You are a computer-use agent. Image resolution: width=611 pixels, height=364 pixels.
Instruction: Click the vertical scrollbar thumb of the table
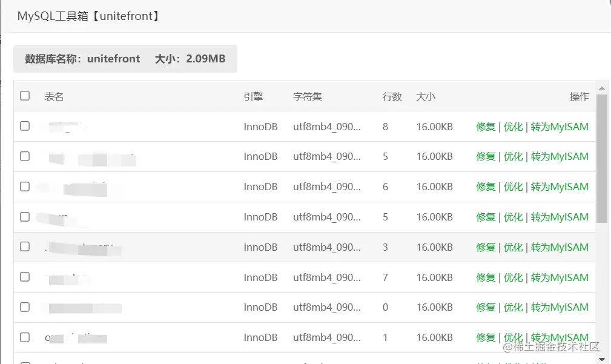pos(602,159)
